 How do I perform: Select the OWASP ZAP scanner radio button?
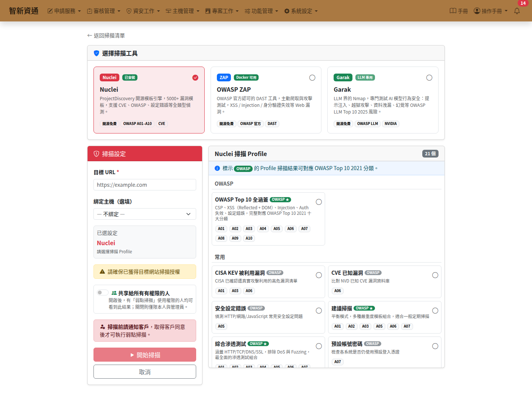point(312,78)
